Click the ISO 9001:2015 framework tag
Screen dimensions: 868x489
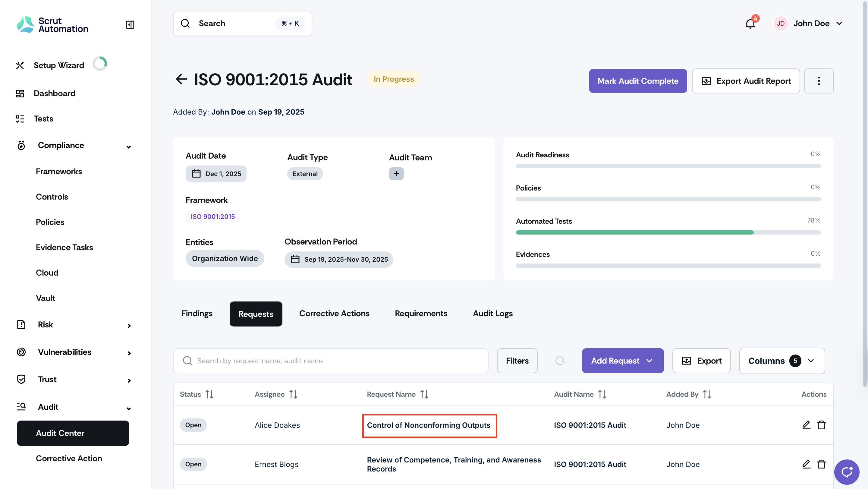(x=212, y=216)
